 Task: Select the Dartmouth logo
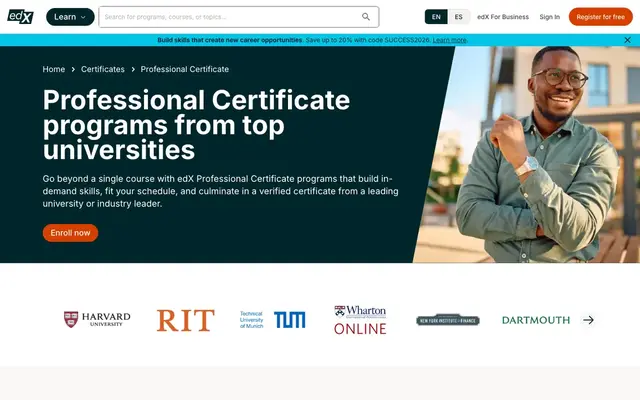pos(536,320)
